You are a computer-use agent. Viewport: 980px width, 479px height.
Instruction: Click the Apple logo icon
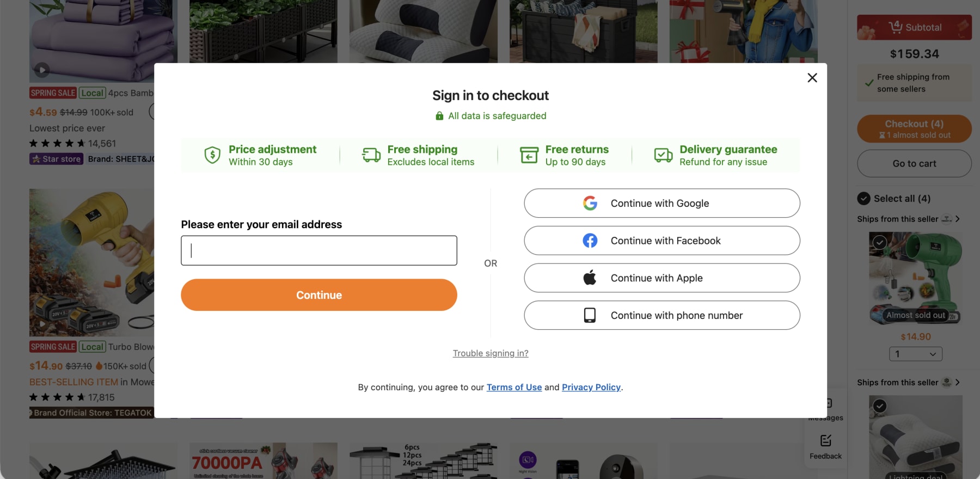point(590,278)
